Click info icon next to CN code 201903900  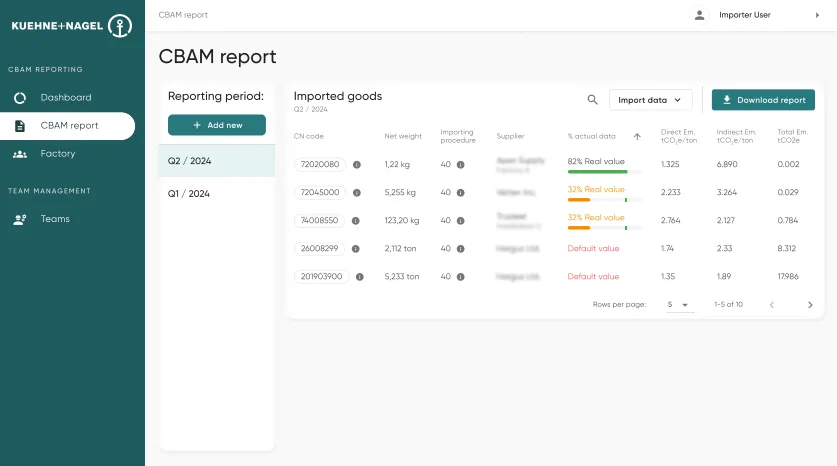[x=360, y=277]
